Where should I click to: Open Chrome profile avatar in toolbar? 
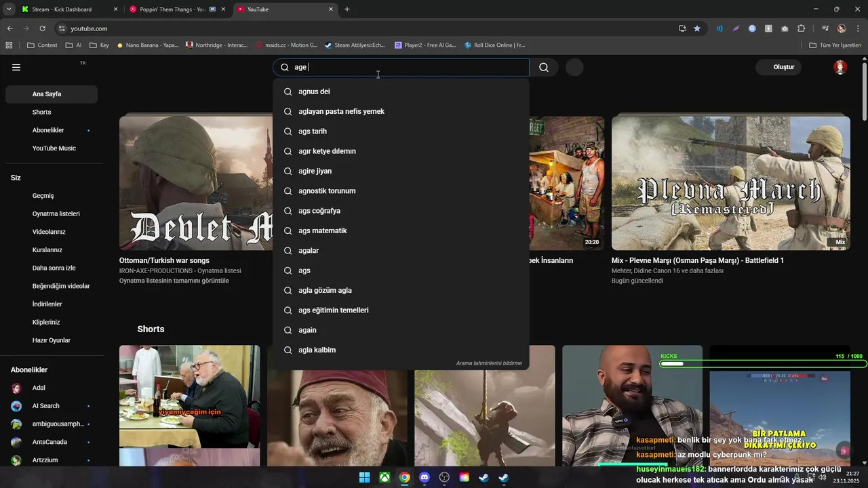click(842, 28)
